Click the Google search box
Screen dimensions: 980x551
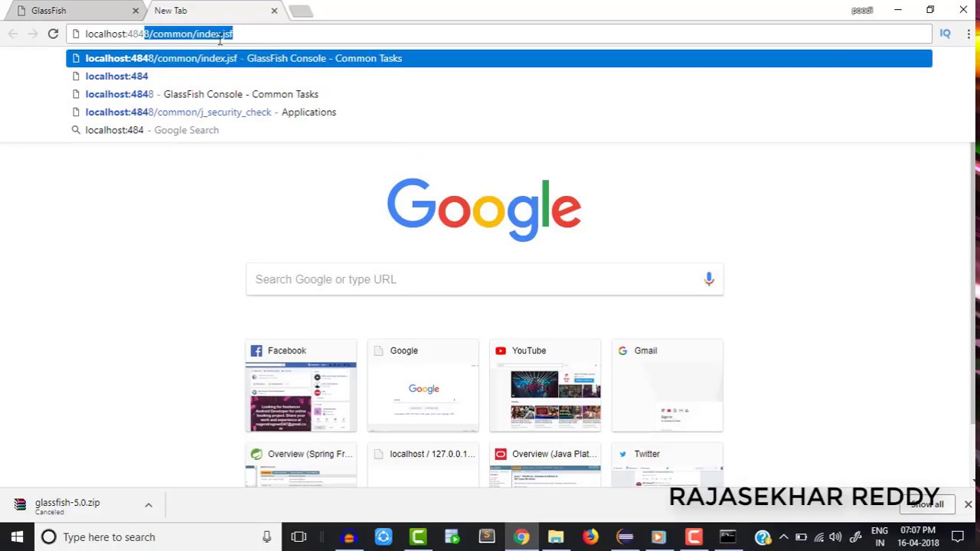pyautogui.click(x=484, y=279)
